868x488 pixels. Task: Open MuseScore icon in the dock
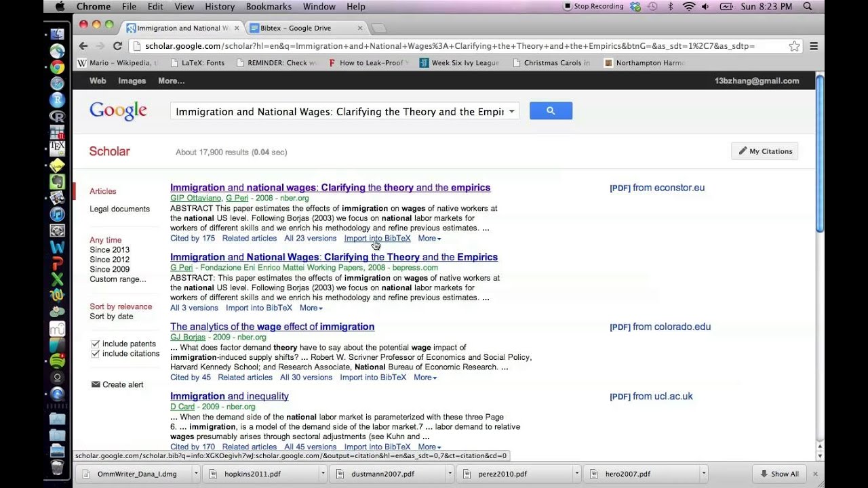[57, 329]
